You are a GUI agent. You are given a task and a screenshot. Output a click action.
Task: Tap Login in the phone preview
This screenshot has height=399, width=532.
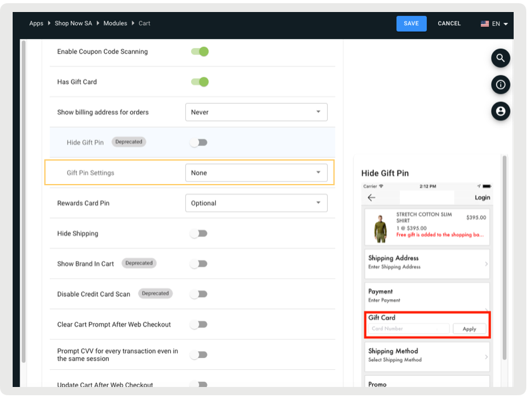coord(482,197)
